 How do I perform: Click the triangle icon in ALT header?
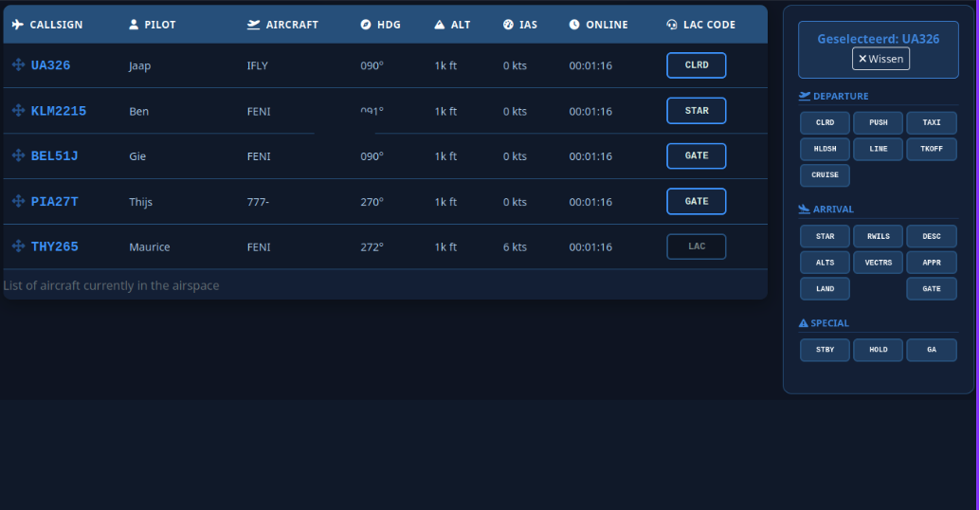click(440, 25)
